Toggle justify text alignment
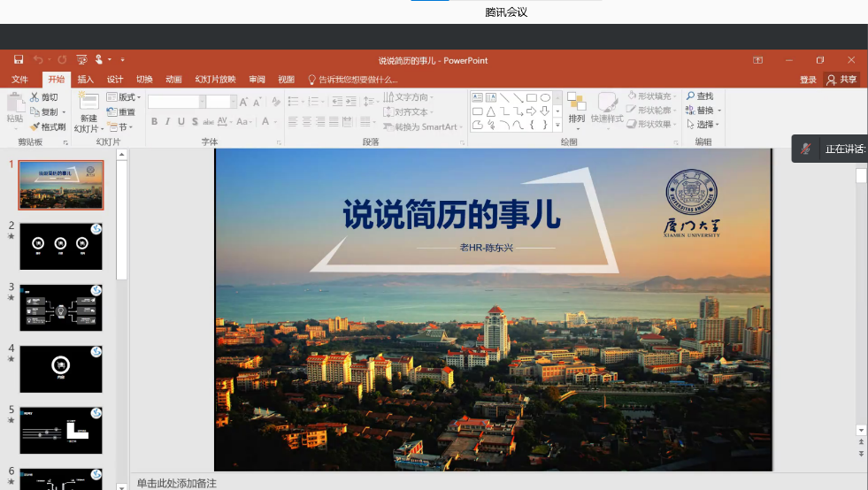The image size is (868, 490). [x=334, y=122]
